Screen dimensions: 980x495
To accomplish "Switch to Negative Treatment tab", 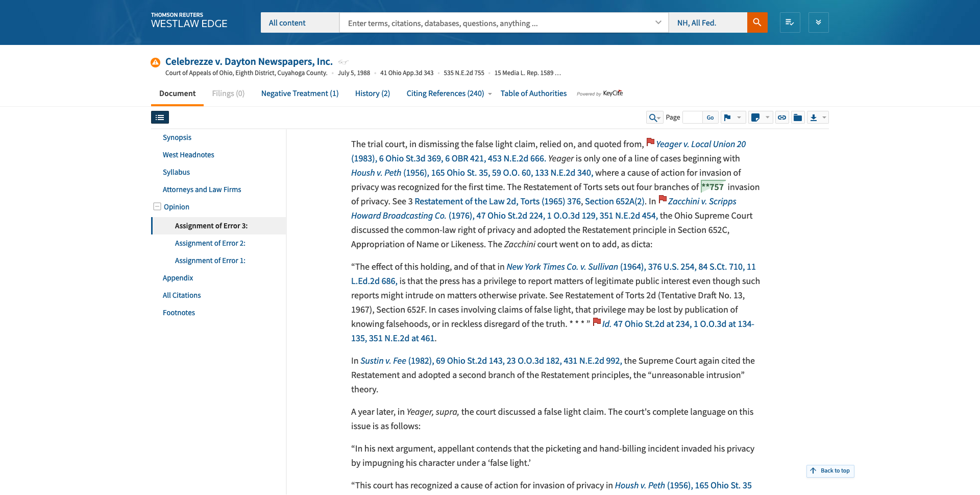I will (x=300, y=93).
